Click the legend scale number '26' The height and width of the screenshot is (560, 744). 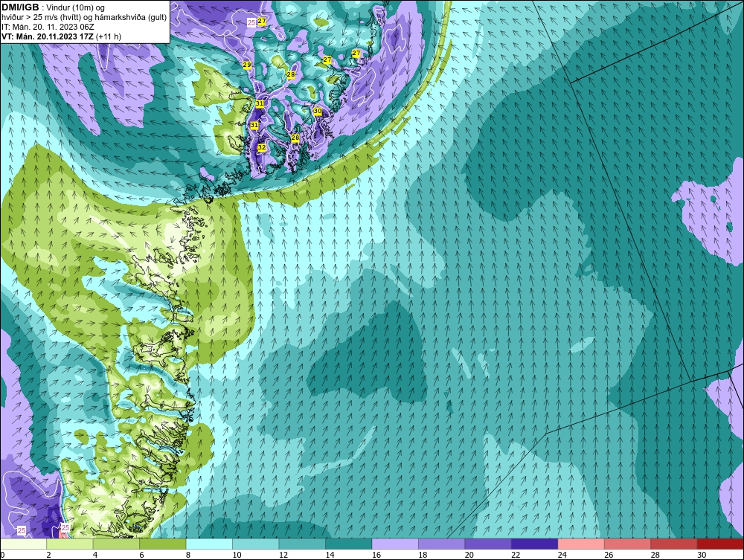coord(609,555)
